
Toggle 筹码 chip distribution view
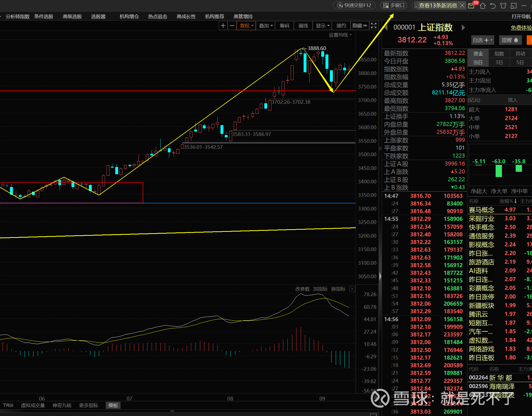tap(284, 26)
